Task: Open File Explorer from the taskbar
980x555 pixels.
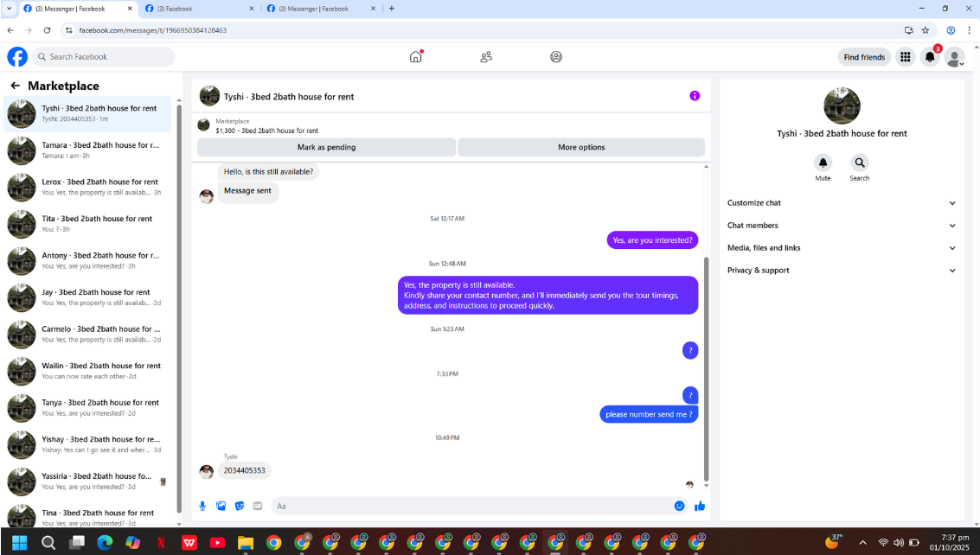Action: [x=246, y=543]
